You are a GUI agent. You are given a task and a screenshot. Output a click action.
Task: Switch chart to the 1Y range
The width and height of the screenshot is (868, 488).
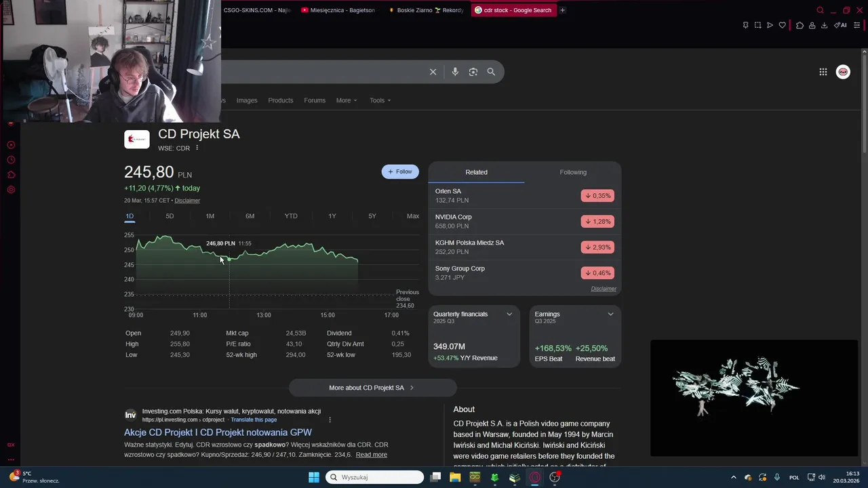tap(332, 216)
